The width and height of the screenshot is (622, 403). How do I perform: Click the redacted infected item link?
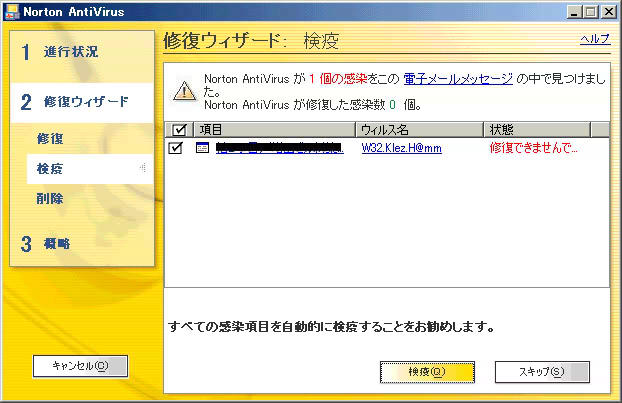(280, 148)
